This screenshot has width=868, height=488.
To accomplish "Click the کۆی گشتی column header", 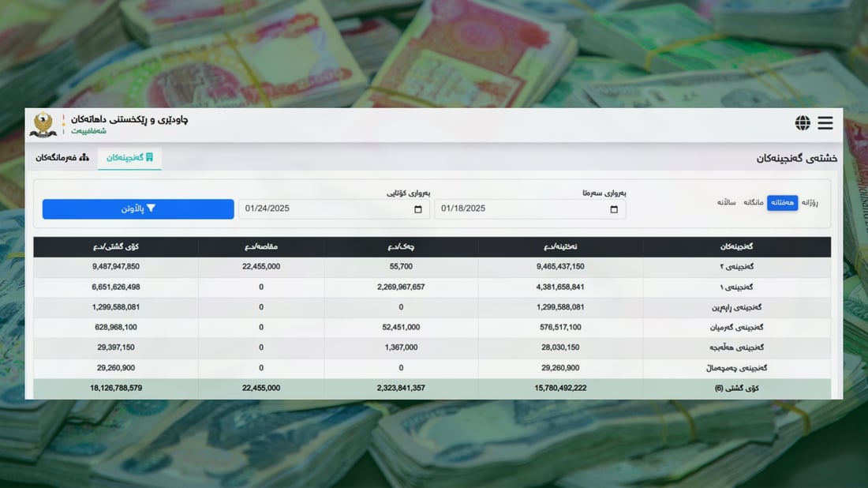I will pos(116,247).
